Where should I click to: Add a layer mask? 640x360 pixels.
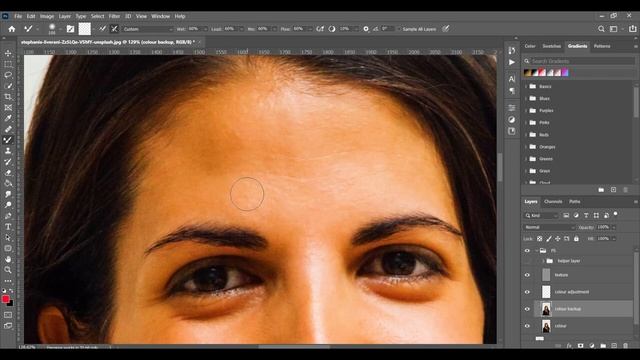click(580, 346)
